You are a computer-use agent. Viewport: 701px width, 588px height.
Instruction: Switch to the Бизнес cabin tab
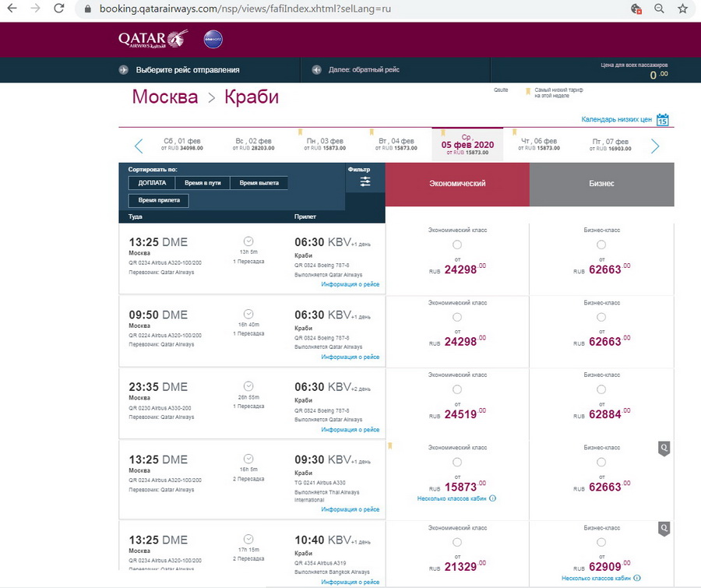pos(601,184)
